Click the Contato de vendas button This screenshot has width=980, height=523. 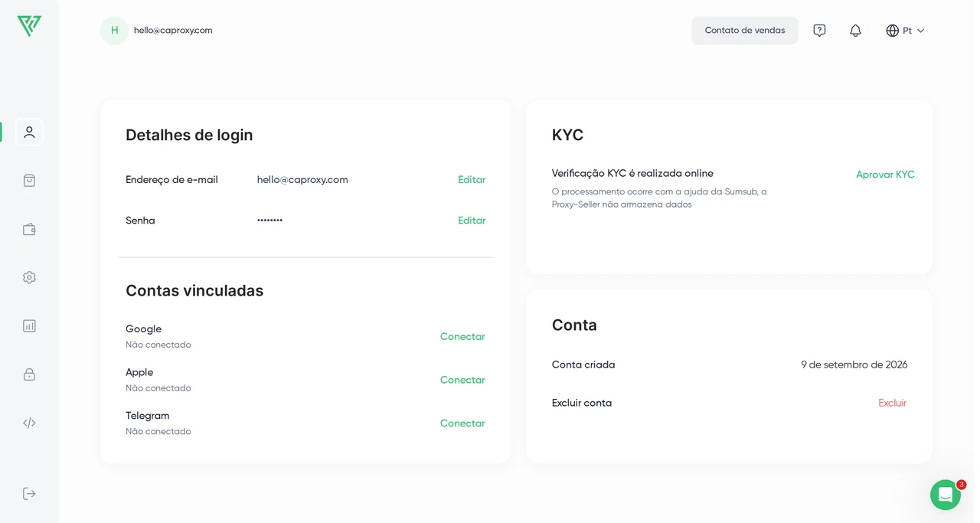[x=745, y=31]
